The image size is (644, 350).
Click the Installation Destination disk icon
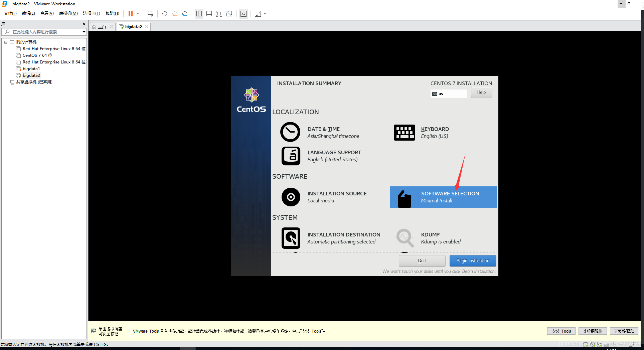point(291,238)
